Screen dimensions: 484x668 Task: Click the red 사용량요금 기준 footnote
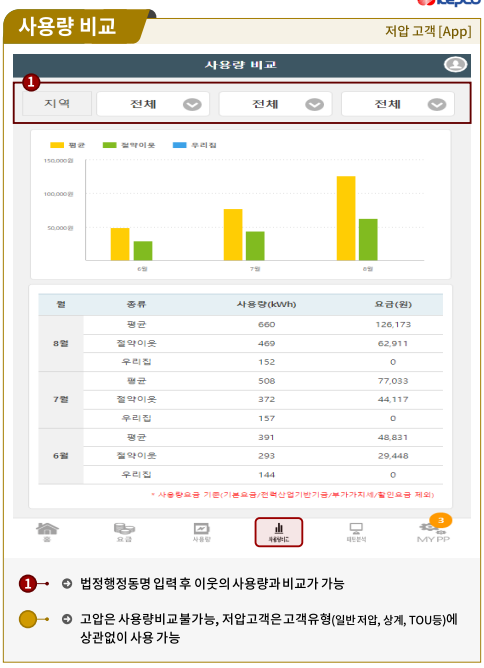coord(293,495)
